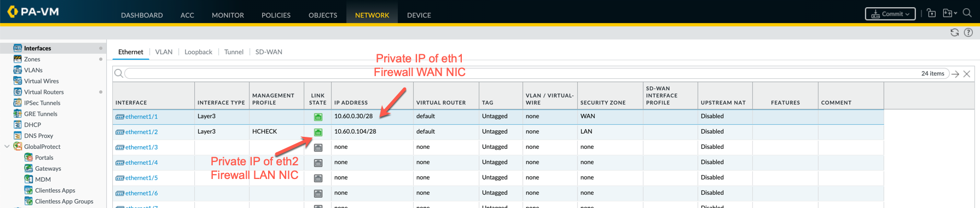Switch to the VLAN sub-tab
The height and width of the screenshot is (208, 980).
coord(164,52)
